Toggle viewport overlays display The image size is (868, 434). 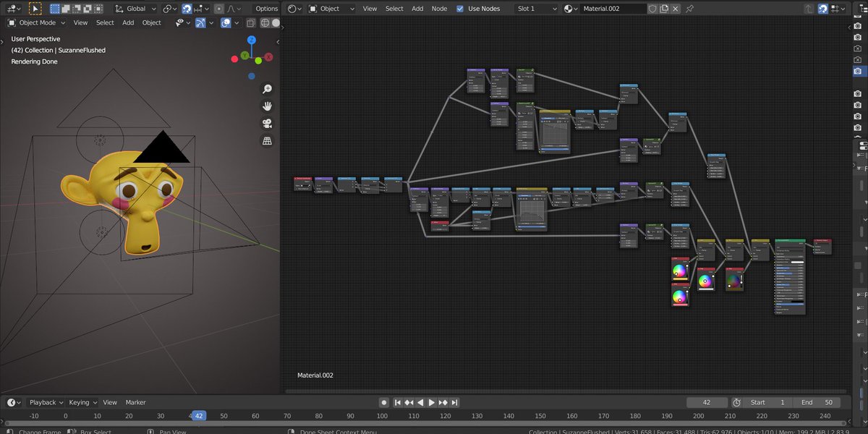pos(226,22)
